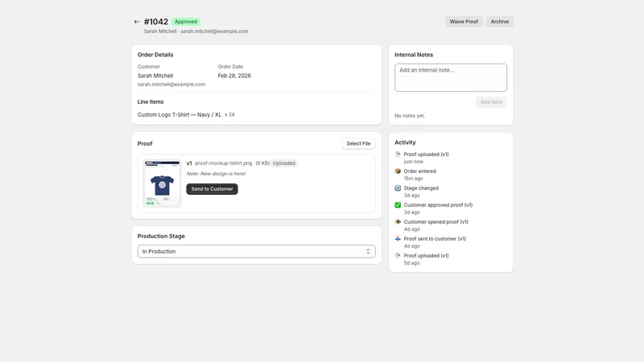The width and height of the screenshot is (644, 362).
Task: Click the Custom Logo T-Shirt line item
Action: pyautogui.click(x=179, y=115)
